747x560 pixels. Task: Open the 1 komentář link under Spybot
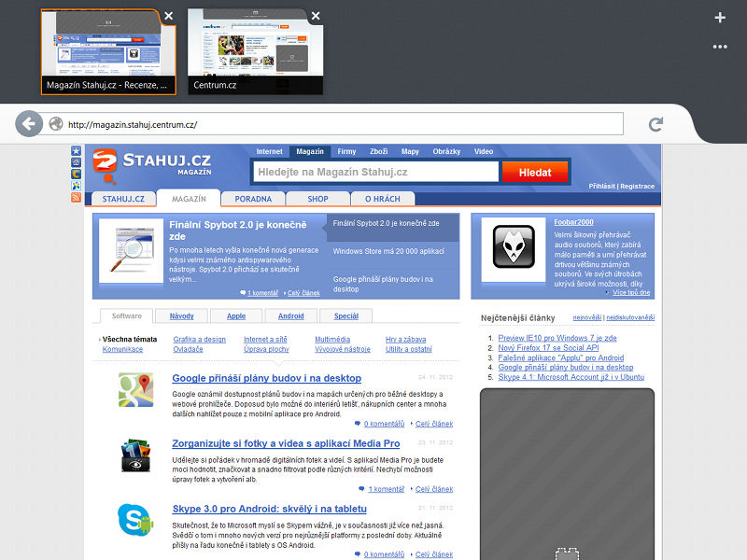[x=262, y=293]
